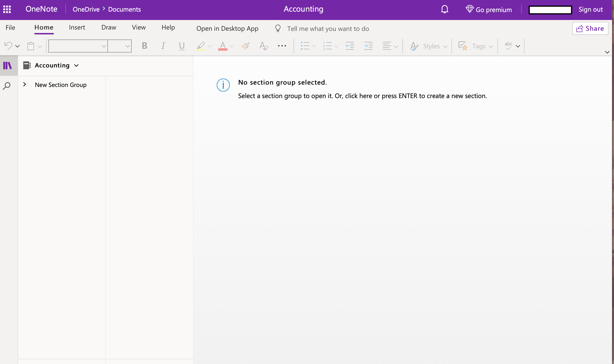Switch to the Draw tab

point(108,27)
